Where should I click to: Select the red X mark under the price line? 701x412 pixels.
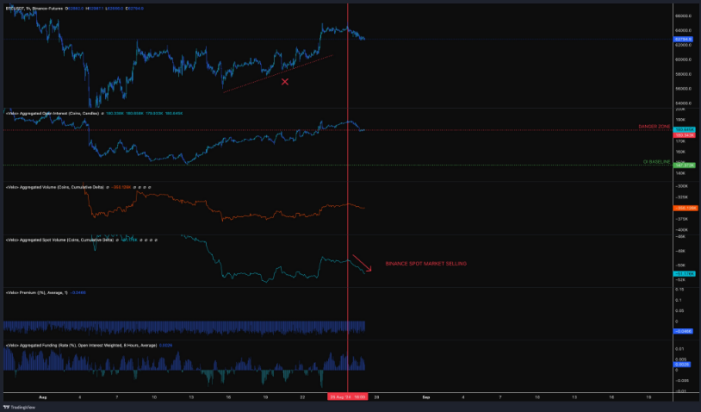click(285, 81)
